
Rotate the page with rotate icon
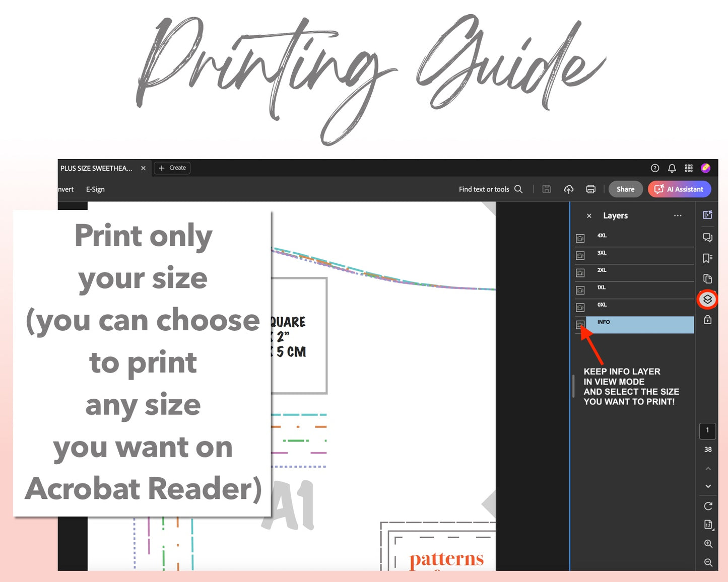click(708, 506)
